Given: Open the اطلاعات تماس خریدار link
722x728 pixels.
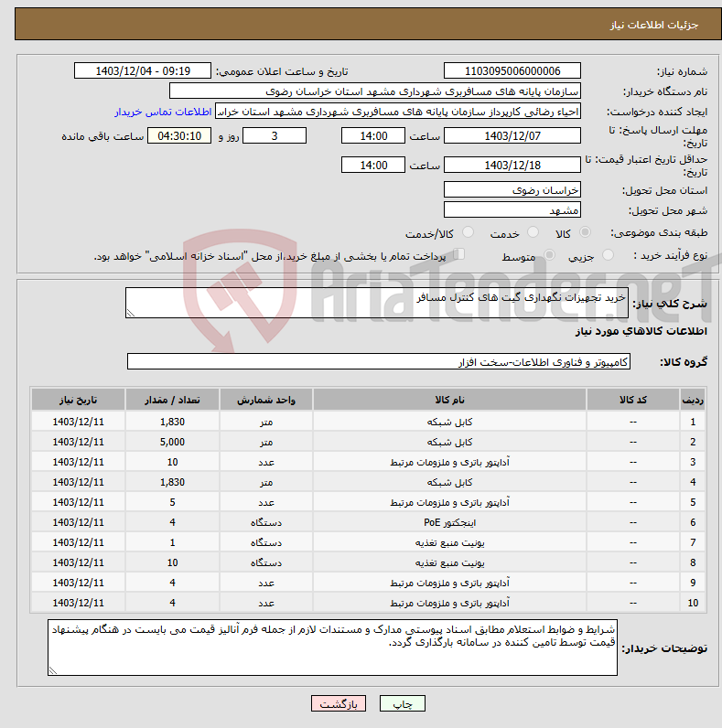Looking at the screenshot, I should (163, 112).
